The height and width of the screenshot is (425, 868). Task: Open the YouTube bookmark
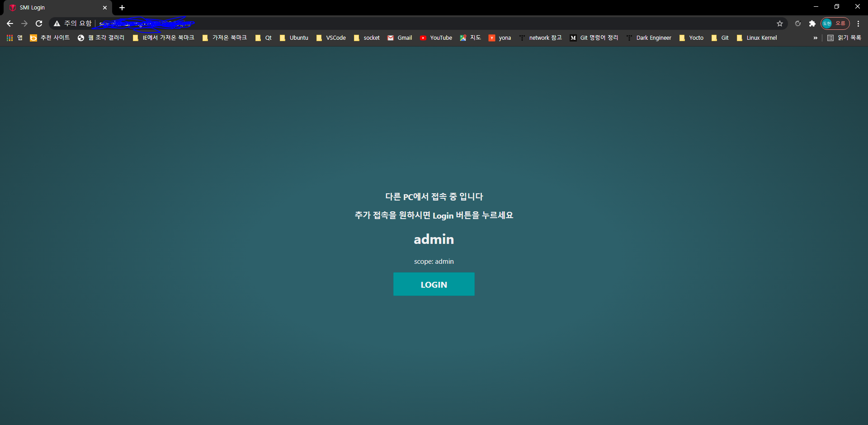[436, 38]
